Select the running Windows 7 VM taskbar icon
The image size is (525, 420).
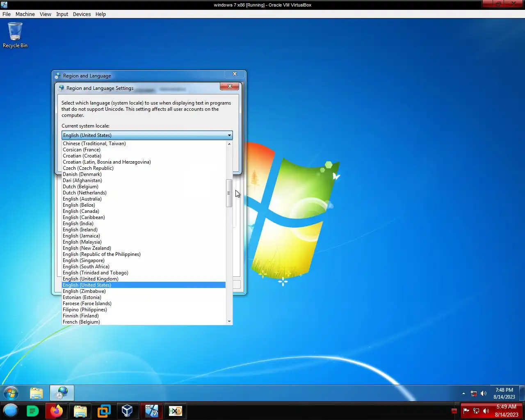[x=151, y=411]
